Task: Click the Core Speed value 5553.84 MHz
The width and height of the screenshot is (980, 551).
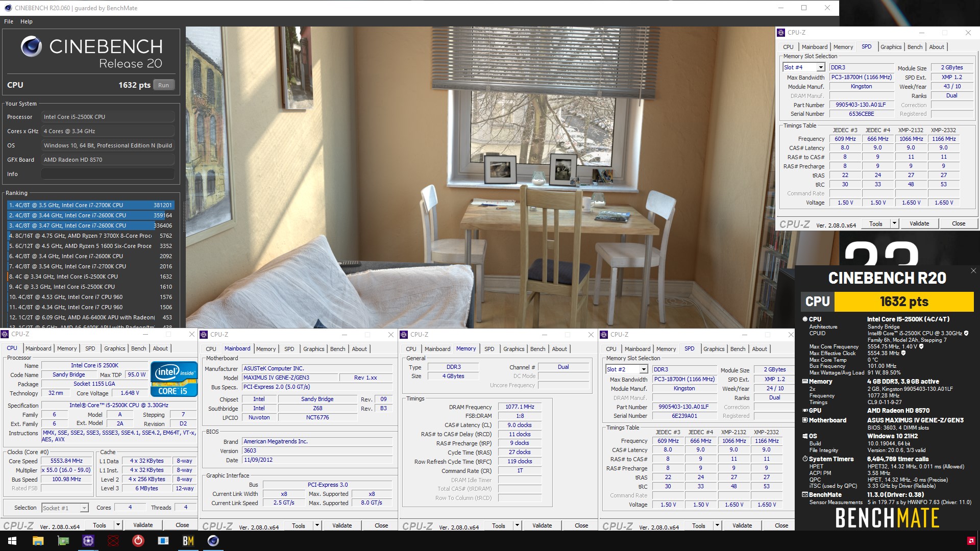Action: click(66, 461)
